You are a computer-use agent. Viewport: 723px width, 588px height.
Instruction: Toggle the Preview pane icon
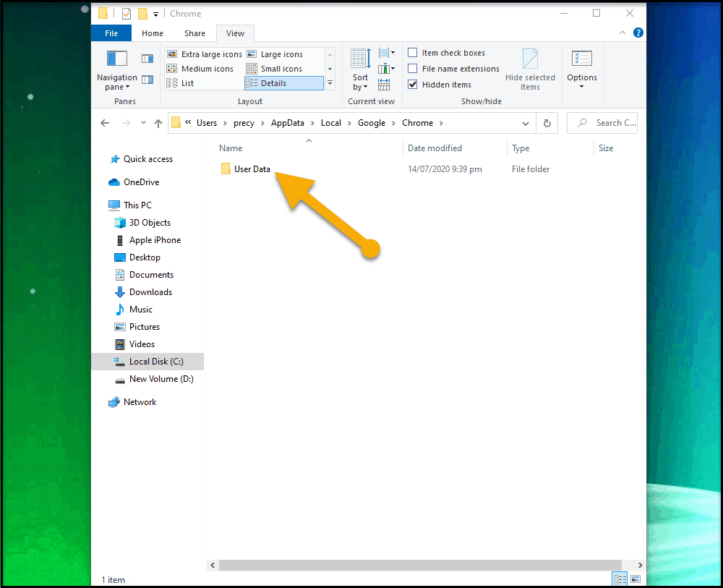[x=147, y=59]
